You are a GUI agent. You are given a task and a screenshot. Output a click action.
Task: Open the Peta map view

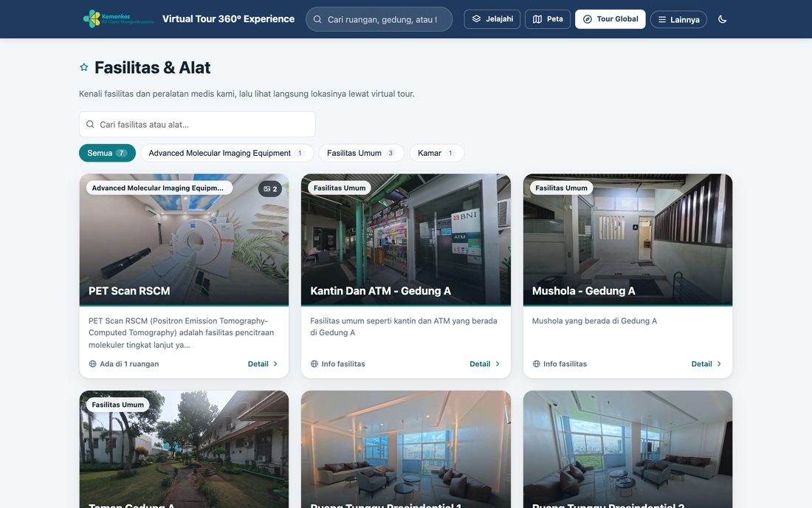tap(548, 19)
